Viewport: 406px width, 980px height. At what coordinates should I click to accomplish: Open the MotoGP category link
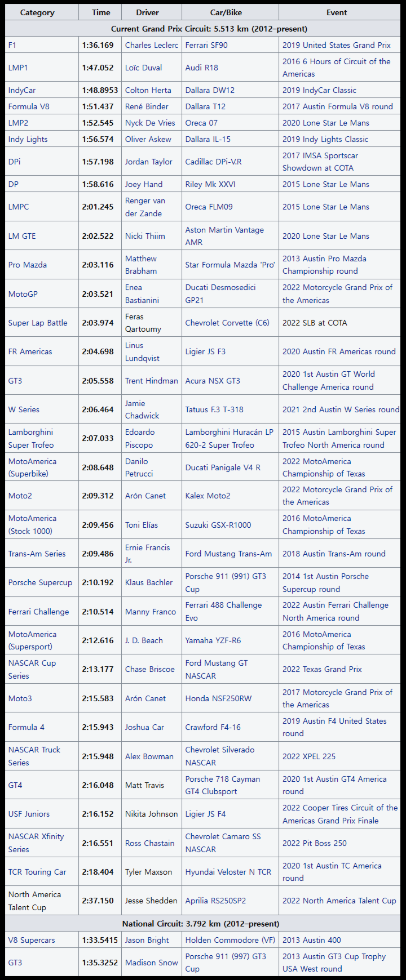pos(23,294)
